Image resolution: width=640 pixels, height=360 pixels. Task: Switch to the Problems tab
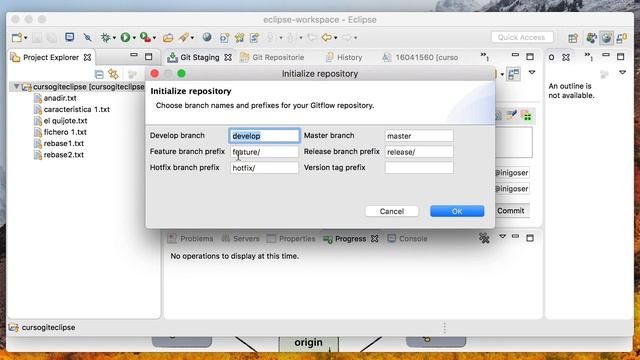[x=191, y=238]
